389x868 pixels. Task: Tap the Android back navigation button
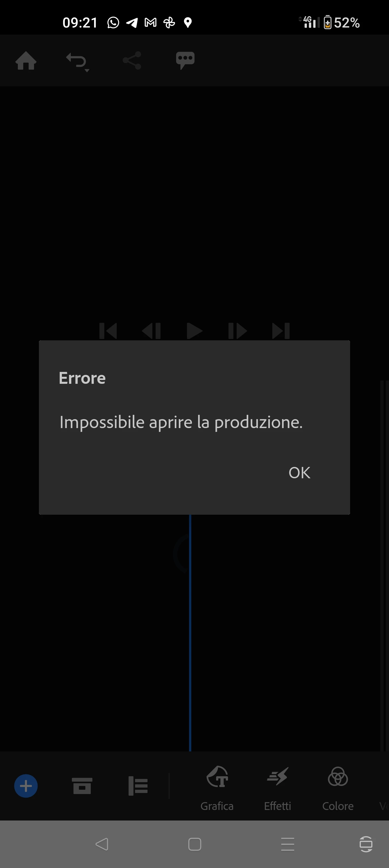tap(102, 844)
